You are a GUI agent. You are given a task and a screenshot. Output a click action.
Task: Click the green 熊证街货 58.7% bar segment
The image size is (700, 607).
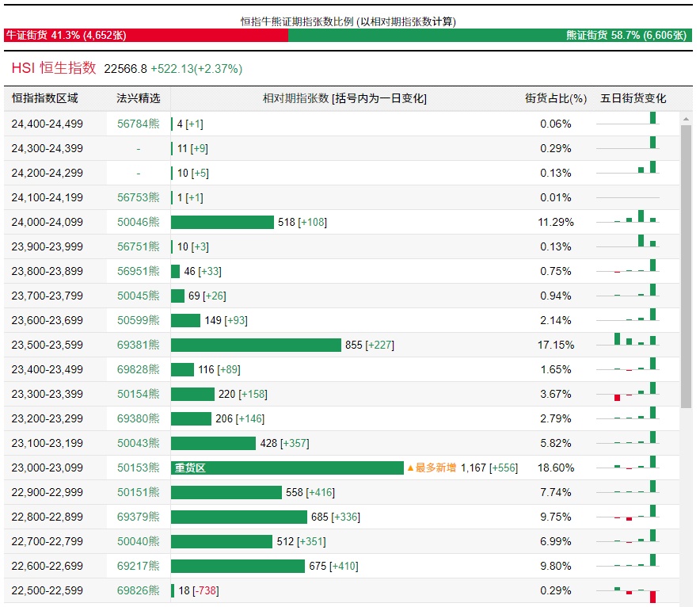(491, 36)
